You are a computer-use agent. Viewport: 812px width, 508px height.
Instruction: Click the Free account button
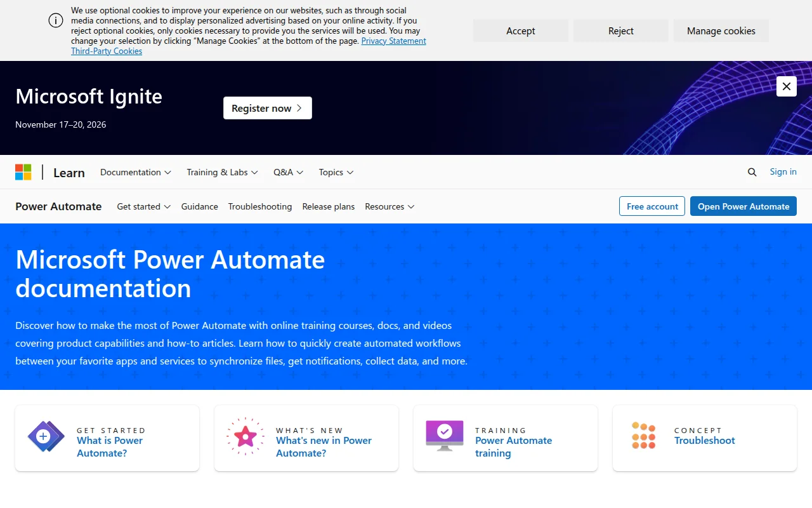(652, 206)
